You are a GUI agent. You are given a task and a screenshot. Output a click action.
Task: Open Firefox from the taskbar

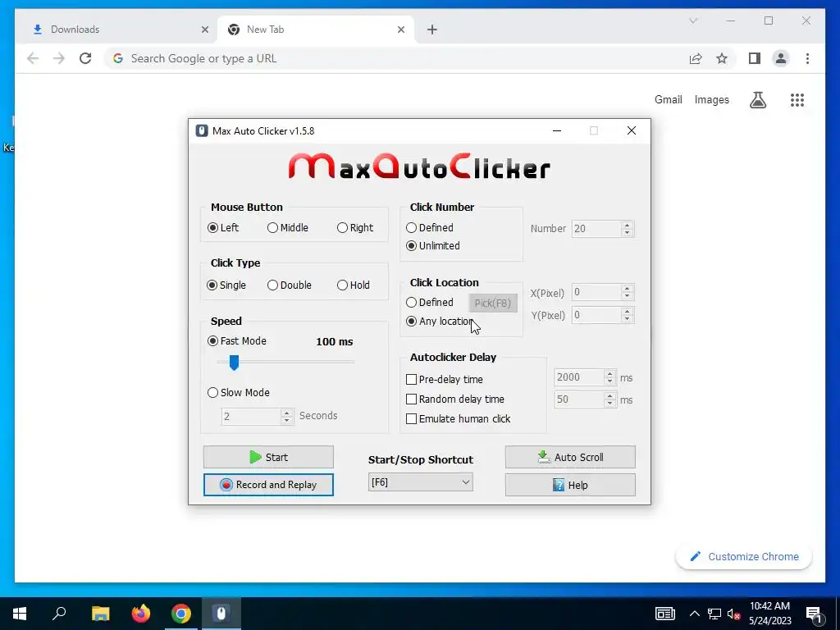pos(141,614)
